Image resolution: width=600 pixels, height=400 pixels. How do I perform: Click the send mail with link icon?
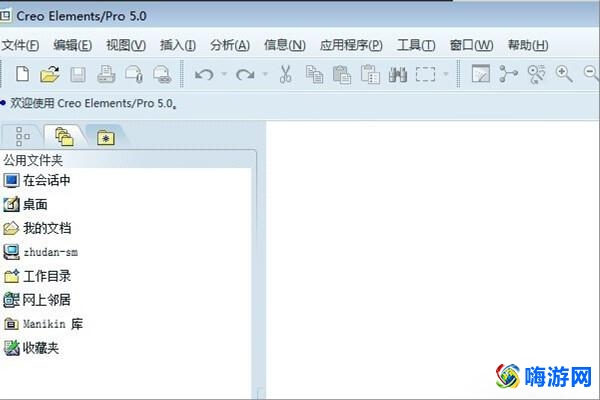pos(162,74)
